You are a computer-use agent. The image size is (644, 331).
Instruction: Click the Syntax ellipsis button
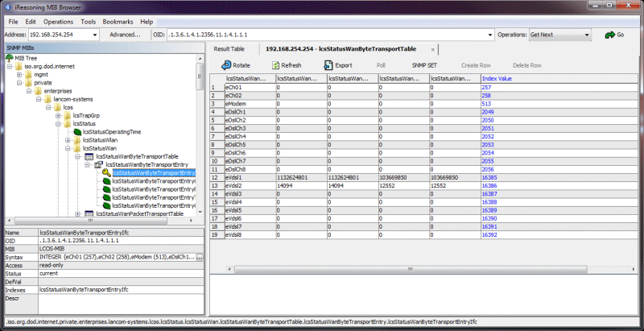click(x=198, y=256)
